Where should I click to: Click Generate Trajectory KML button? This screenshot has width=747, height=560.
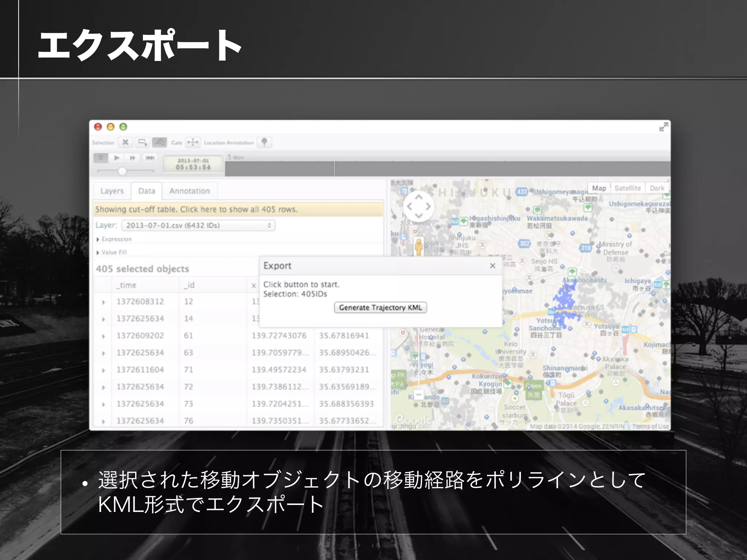(x=380, y=308)
